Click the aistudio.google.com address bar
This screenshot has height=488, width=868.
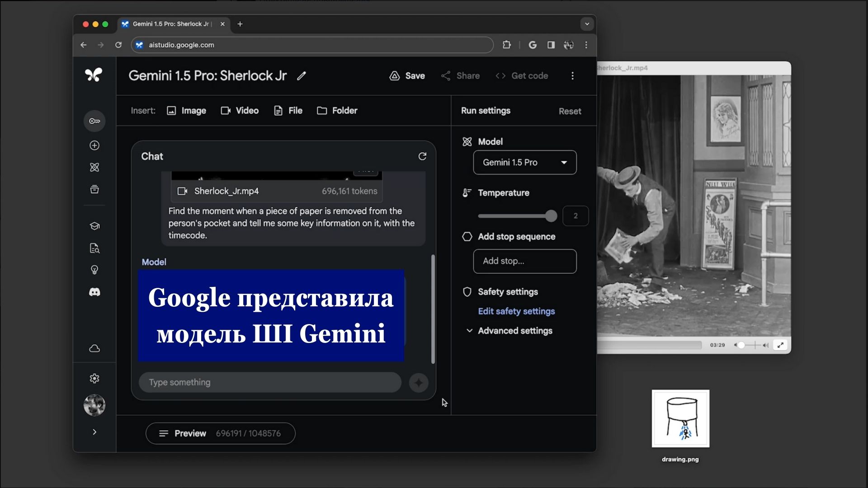click(312, 45)
